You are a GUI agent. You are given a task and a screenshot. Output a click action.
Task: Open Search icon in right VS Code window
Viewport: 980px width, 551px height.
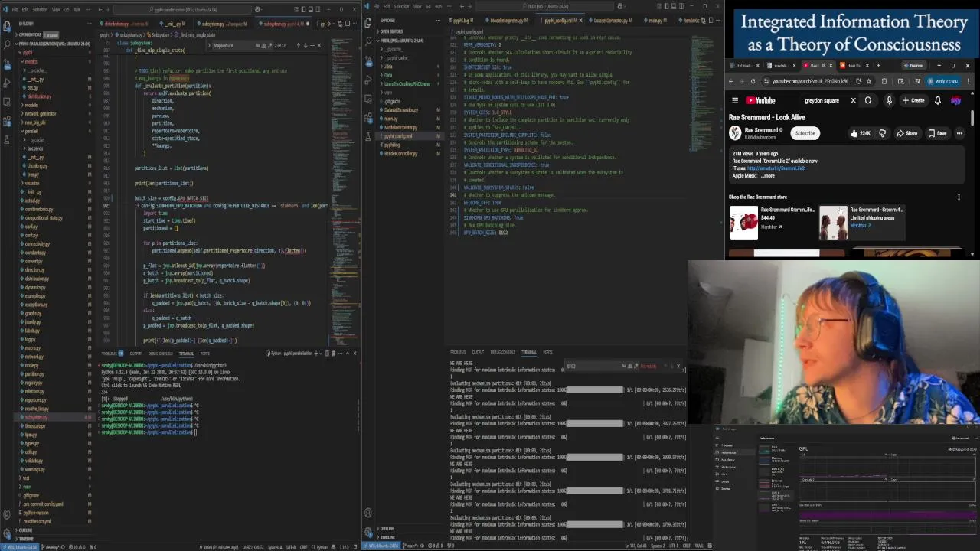click(368, 41)
